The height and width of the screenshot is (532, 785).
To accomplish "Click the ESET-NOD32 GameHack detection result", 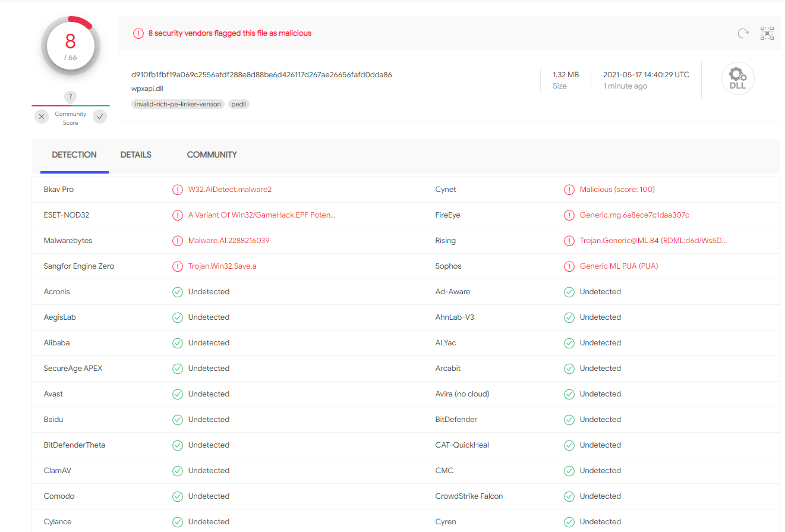I will point(261,215).
